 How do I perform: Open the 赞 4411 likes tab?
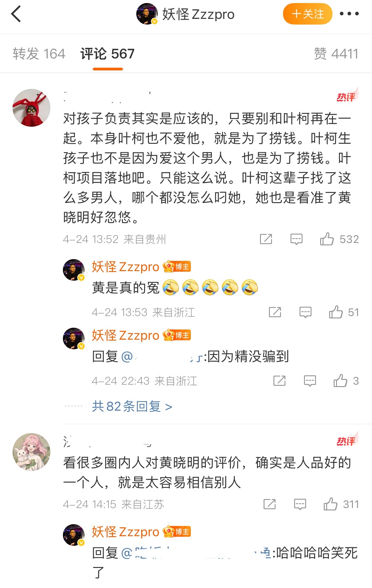pyautogui.click(x=336, y=54)
